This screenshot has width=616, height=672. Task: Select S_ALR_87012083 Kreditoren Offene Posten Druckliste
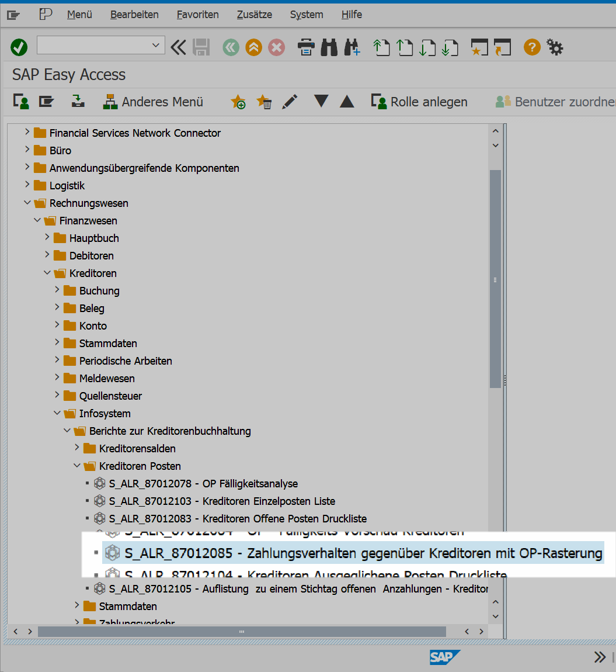coord(238,518)
